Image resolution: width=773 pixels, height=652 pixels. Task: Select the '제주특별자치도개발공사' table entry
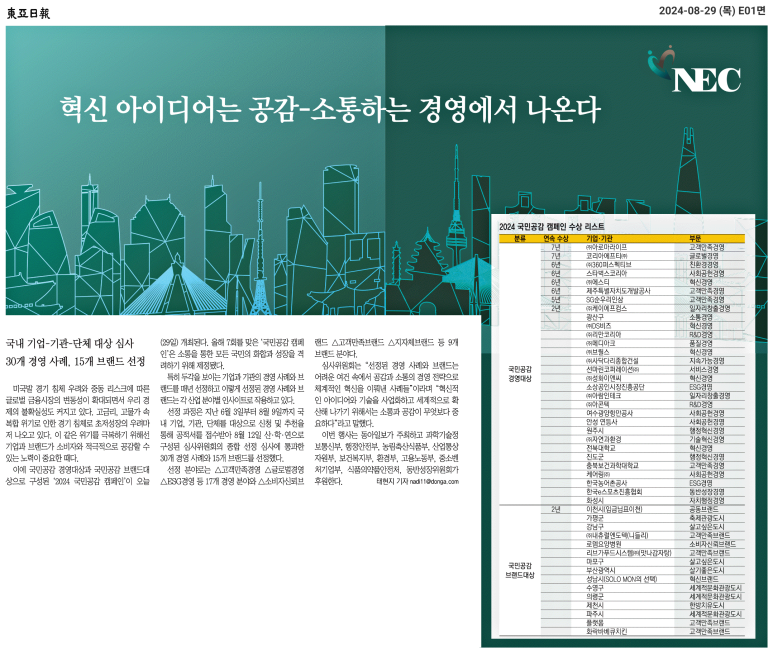coord(618,291)
